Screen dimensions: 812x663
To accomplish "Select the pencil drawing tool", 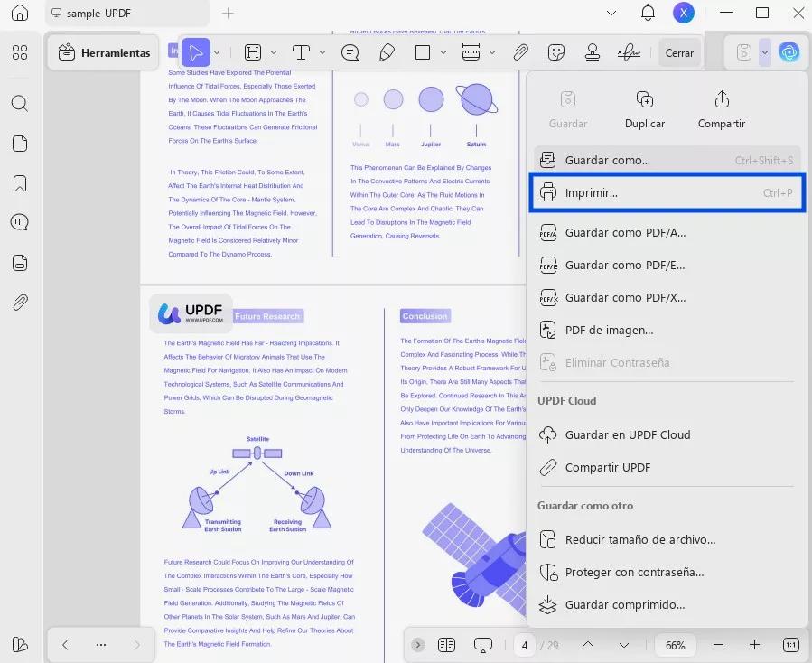I will (387, 52).
